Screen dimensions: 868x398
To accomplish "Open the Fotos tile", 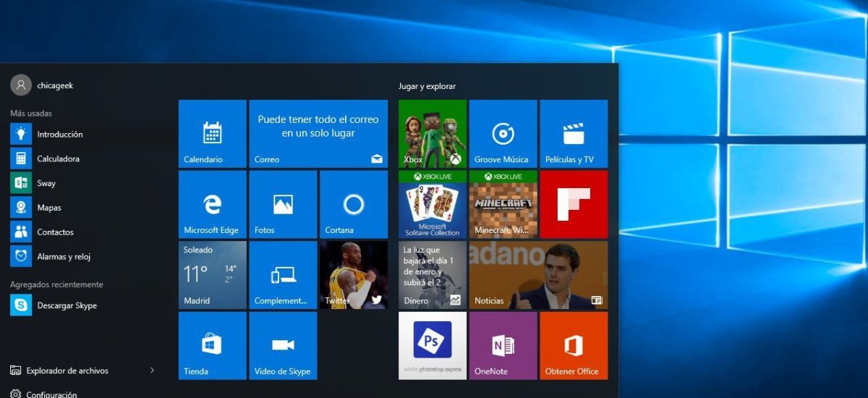I will pos(283,205).
